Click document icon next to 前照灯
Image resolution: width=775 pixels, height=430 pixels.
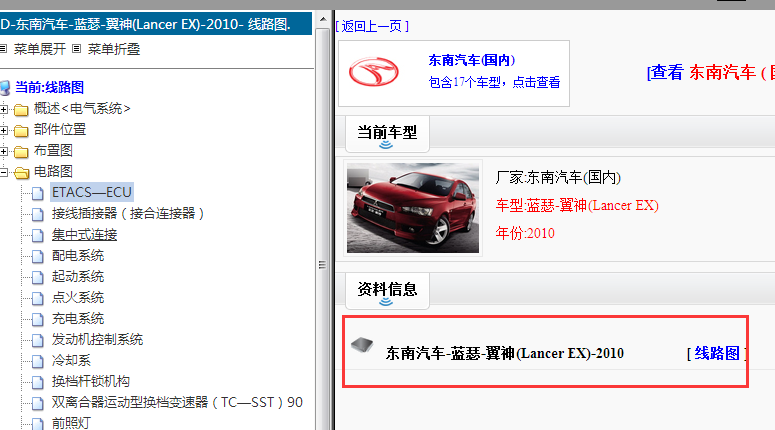[38, 424]
